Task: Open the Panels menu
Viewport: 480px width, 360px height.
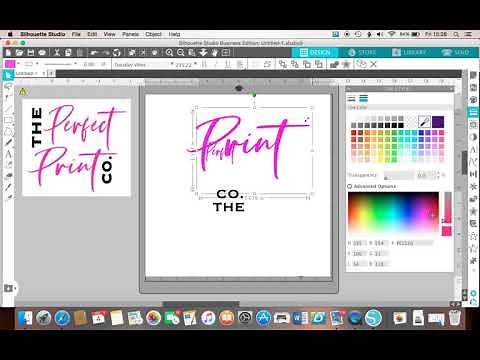Action: coord(130,34)
